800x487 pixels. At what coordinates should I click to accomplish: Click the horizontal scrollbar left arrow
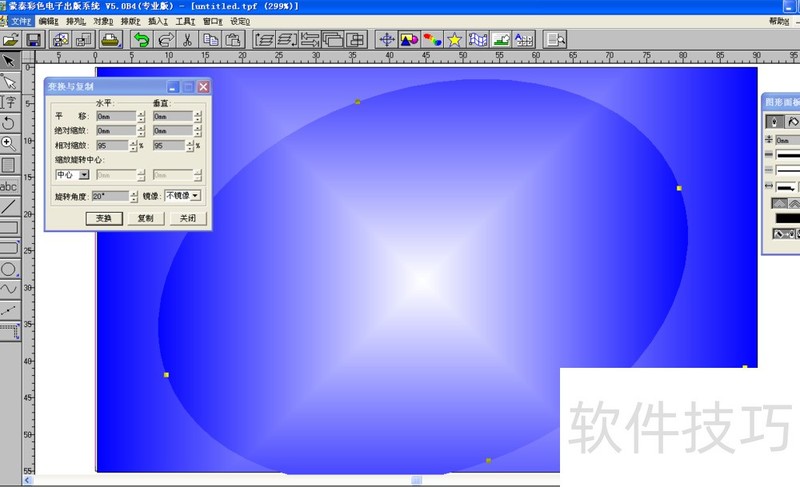[x=28, y=480]
